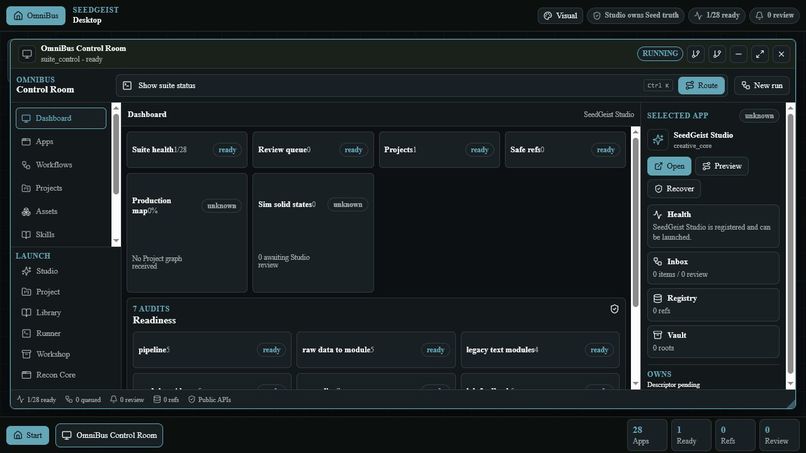This screenshot has width=806, height=453.
Task: Click the Route button
Action: click(701, 85)
